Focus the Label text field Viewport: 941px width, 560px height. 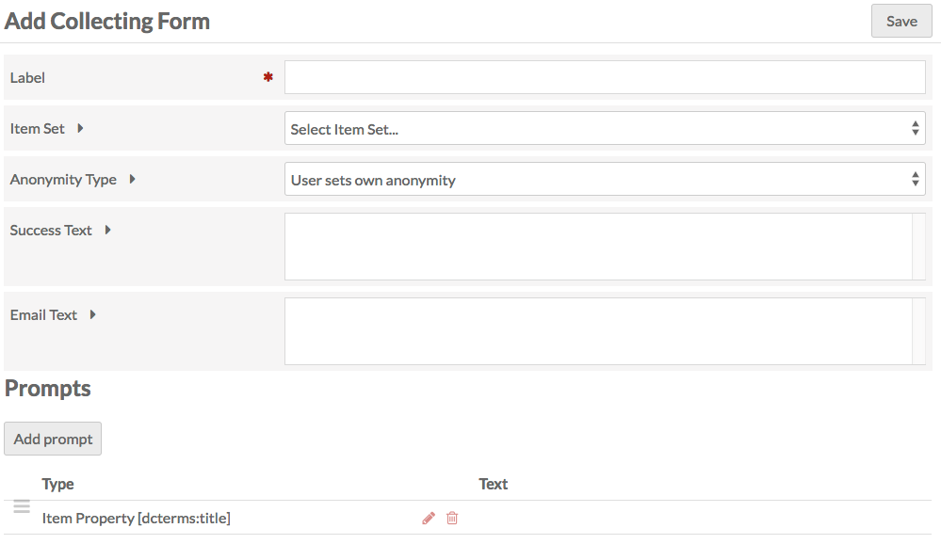[x=605, y=77]
